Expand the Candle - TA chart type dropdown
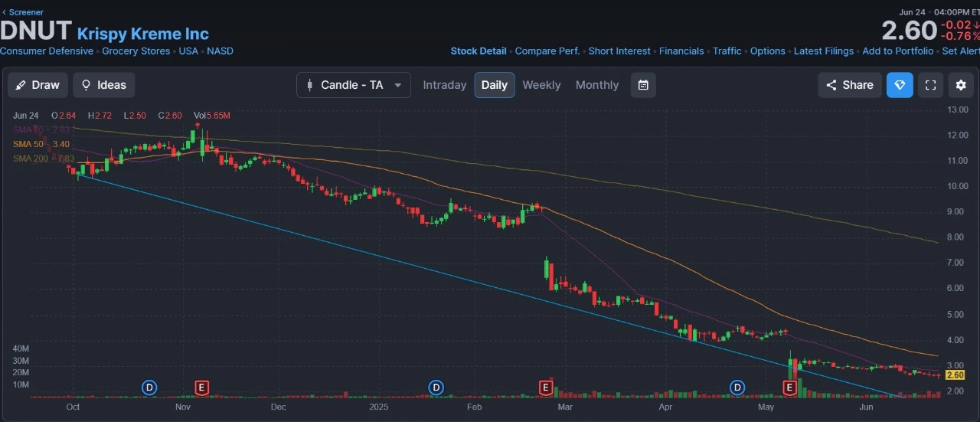 click(354, 85)
